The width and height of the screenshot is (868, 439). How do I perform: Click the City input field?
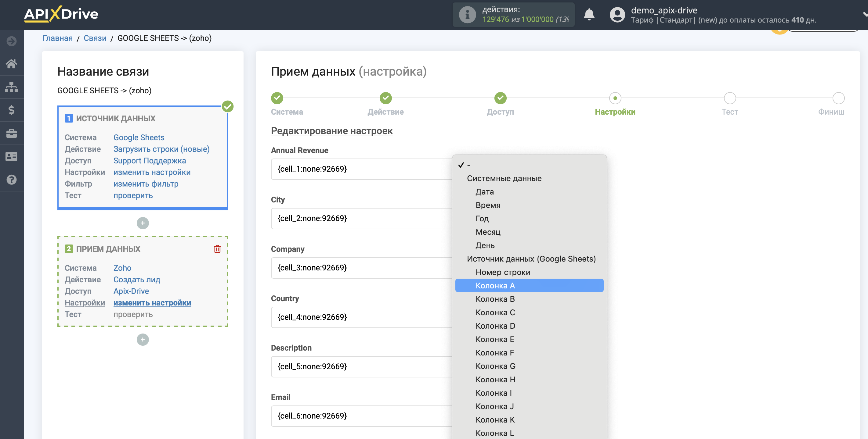point(362,219)
